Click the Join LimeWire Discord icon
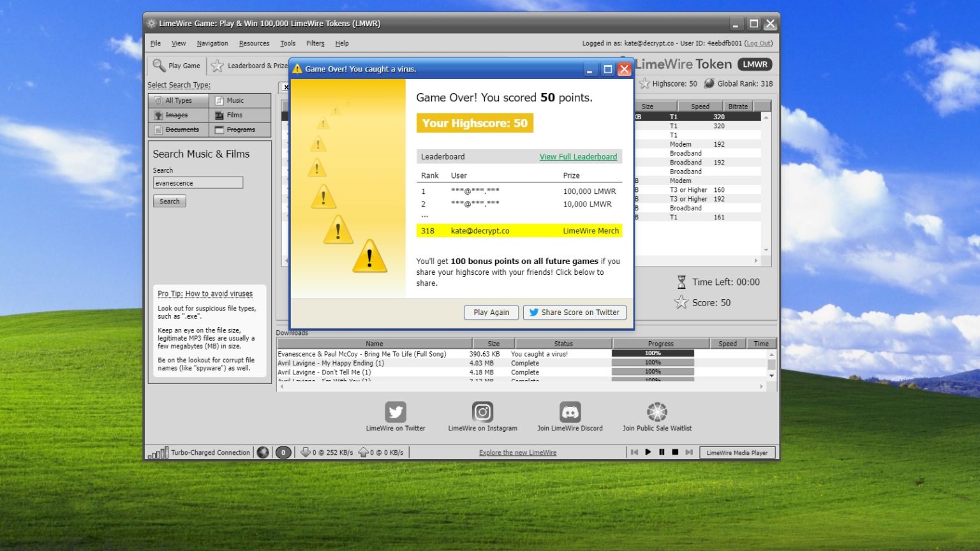Image resolution: width=980 pixels, height=551 pixels. [x=570, y=411]
